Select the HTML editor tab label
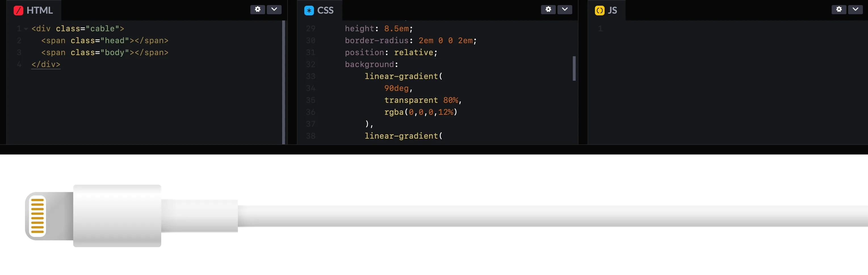 (x=39, y=11)
